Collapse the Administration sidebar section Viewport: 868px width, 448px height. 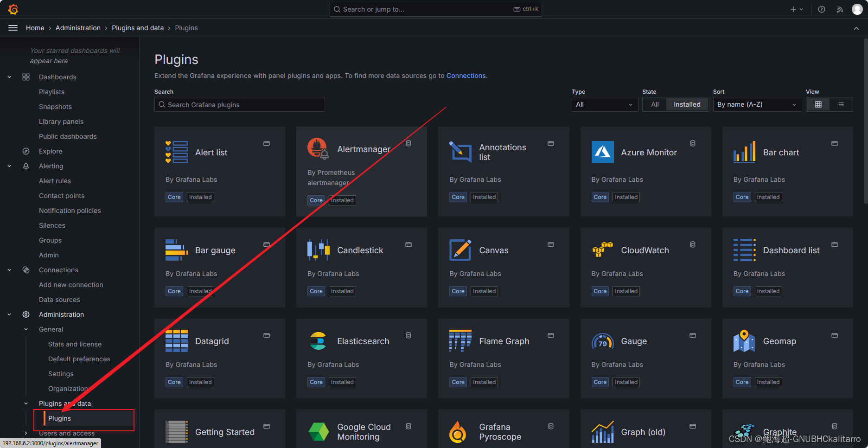[x=9, y=314]
